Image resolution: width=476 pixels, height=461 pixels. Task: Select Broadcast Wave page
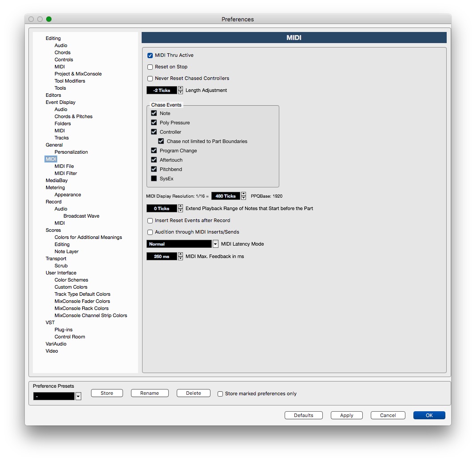click(81, 216)
